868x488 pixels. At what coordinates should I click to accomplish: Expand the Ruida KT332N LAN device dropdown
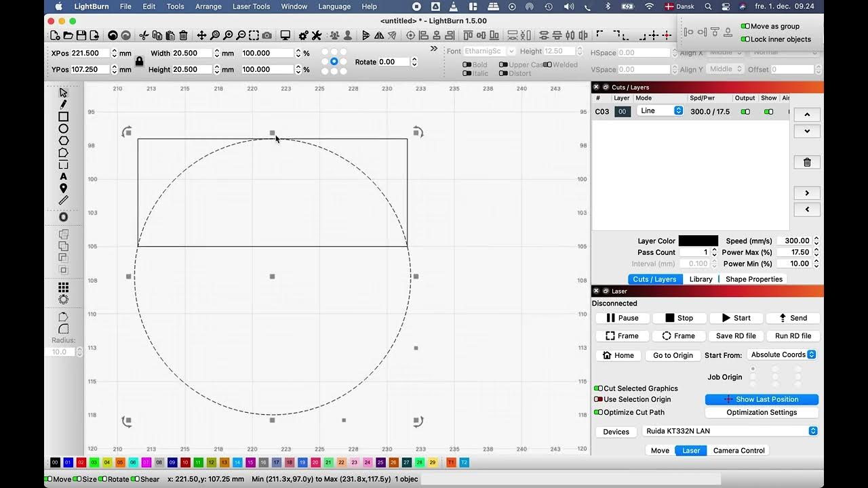coord(730,431)
